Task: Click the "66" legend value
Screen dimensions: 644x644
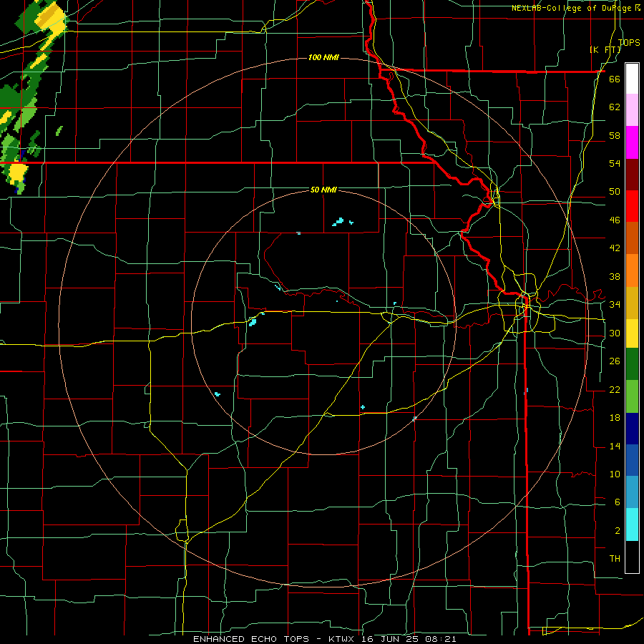Action: tap(615, 79)
